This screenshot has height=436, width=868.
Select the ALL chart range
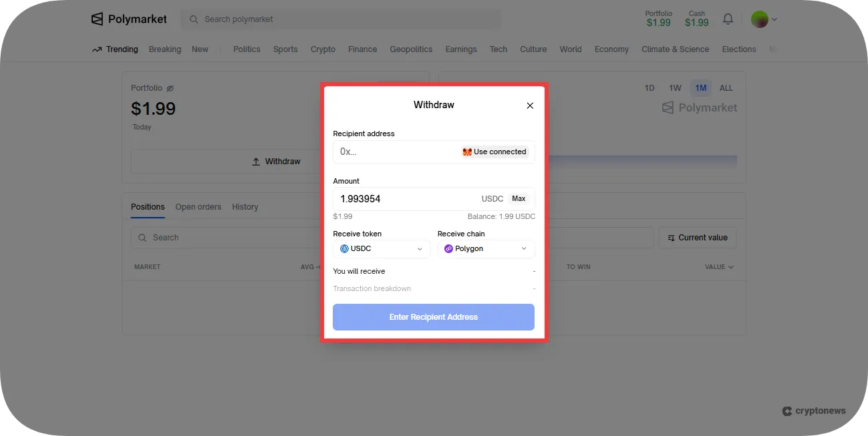point(726,88)
